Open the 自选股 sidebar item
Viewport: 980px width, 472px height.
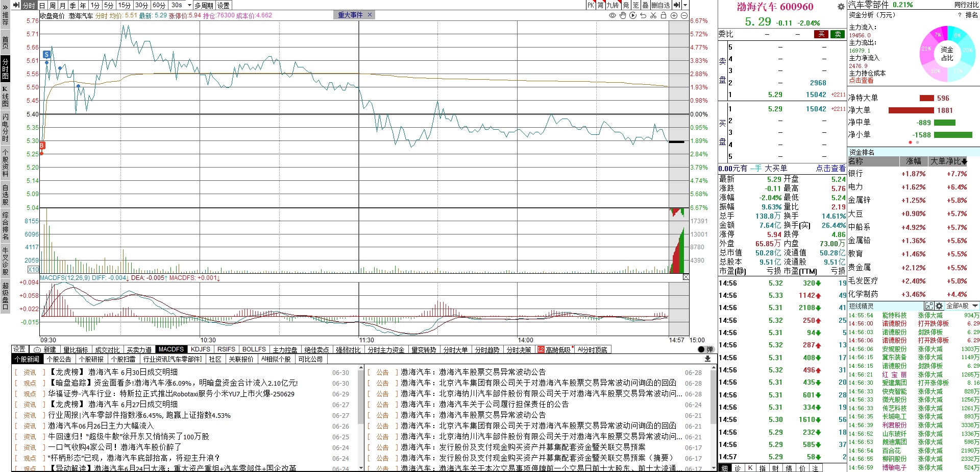click(x=5, y=195)
